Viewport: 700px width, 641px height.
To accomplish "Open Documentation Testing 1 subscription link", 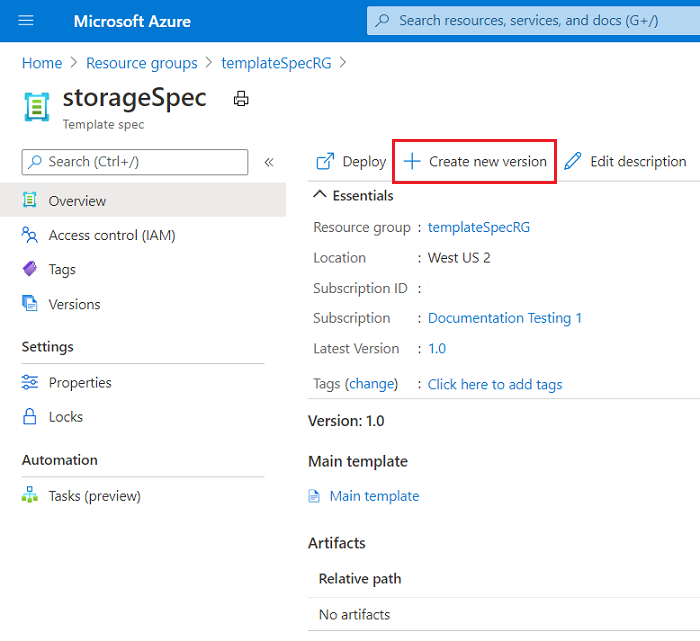I will click(504, 318).
